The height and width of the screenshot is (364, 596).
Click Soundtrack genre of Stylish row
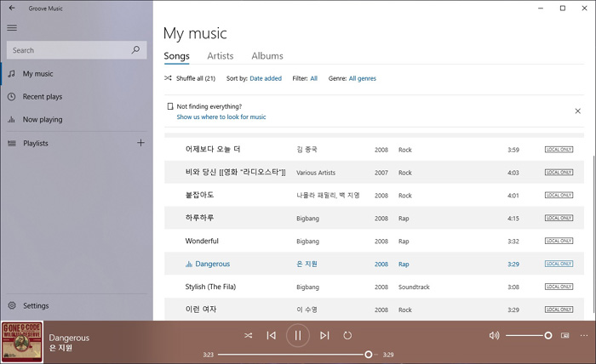(x=414, y=287)
